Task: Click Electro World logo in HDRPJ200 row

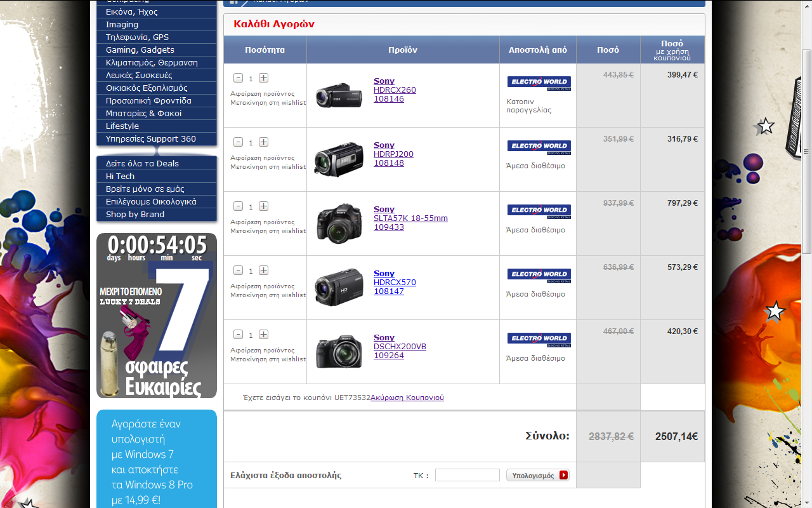Action: coord(539,147)
